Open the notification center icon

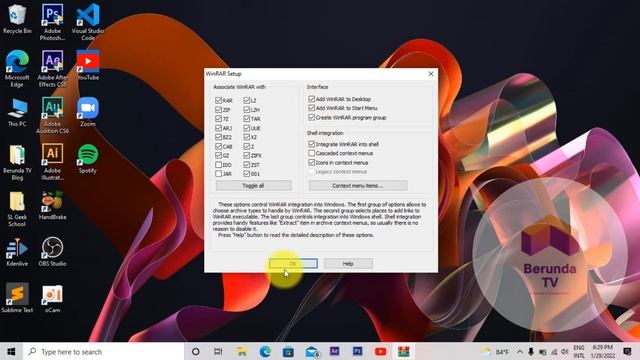pos(627,351)
